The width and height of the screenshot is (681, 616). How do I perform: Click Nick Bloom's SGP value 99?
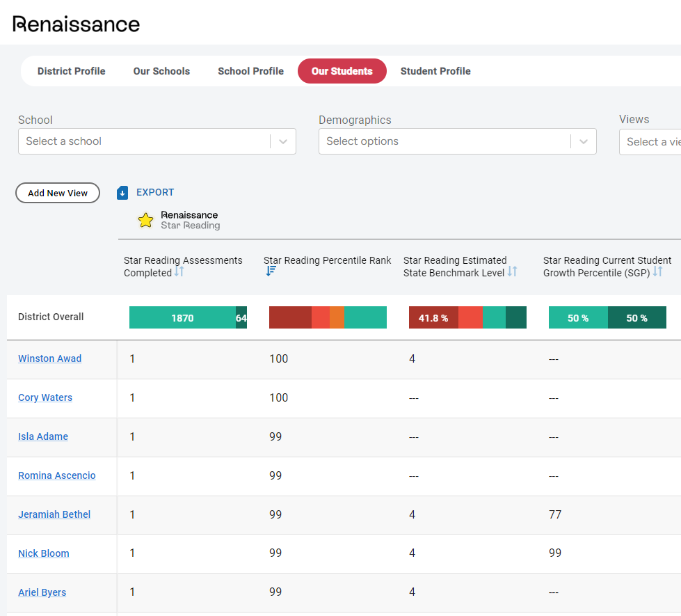(x=555, y=553)
